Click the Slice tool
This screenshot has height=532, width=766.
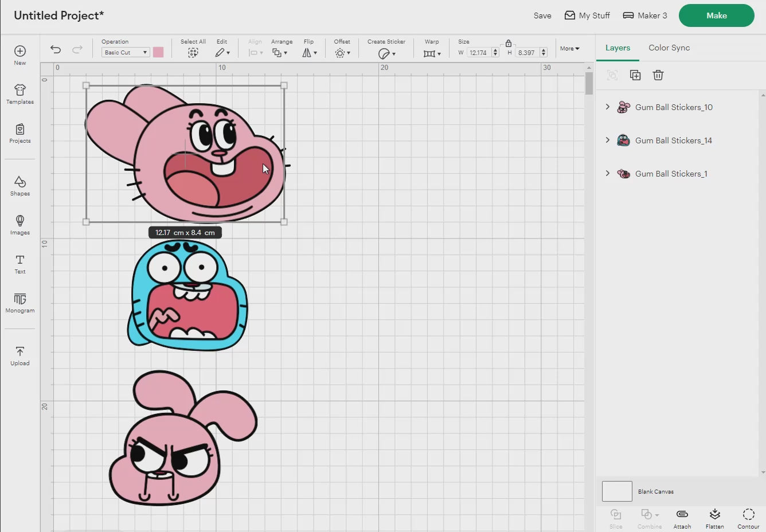point(616,518)
